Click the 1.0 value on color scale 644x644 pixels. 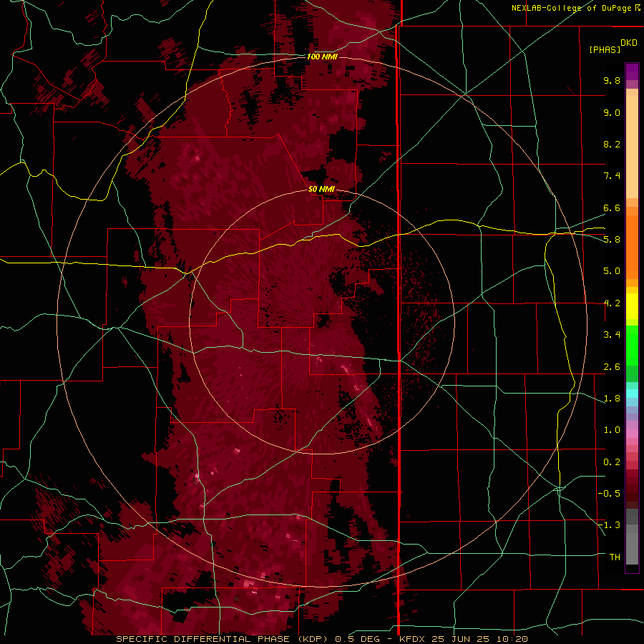(x=612, y=430)
